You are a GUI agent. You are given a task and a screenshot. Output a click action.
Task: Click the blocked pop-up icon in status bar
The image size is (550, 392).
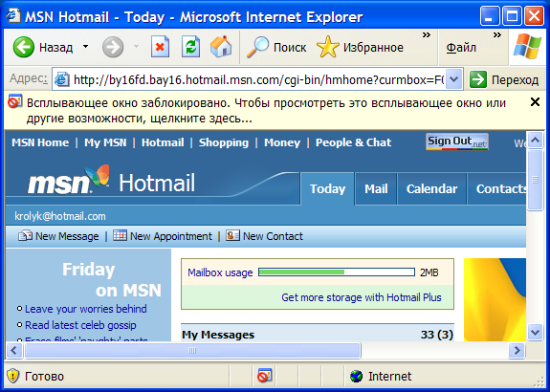[x=264, y=376]
